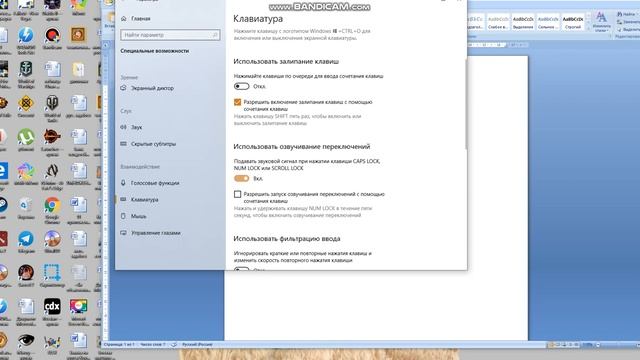Select the disc-shaped desktop shortcut beside Telegram
This screenshot has width=640, height=360.
52,239
